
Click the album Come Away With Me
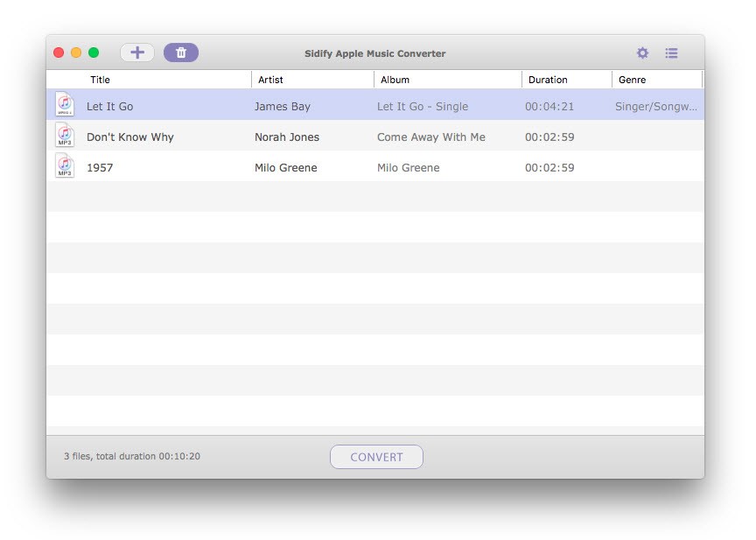(x=431, y=137)
